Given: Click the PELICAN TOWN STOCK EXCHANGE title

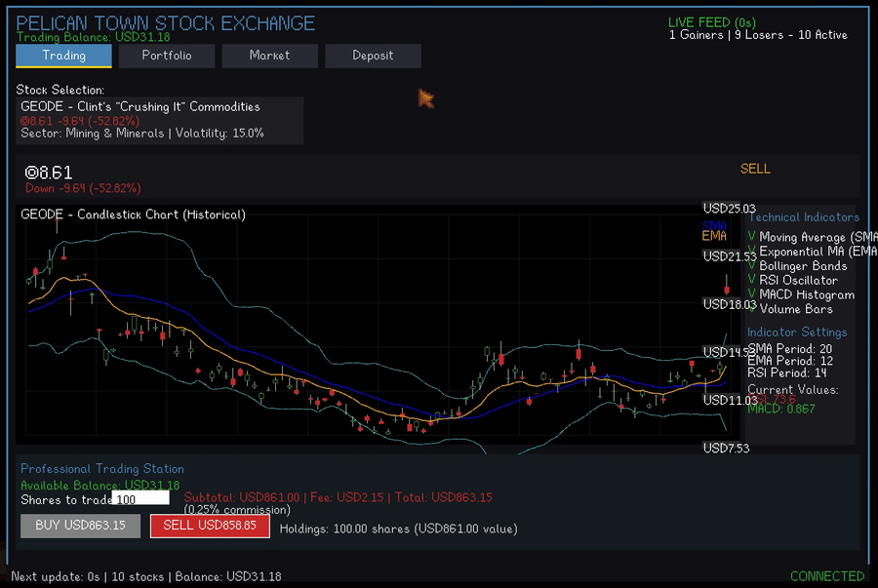Looking at the screenshot, I should 165,23.
